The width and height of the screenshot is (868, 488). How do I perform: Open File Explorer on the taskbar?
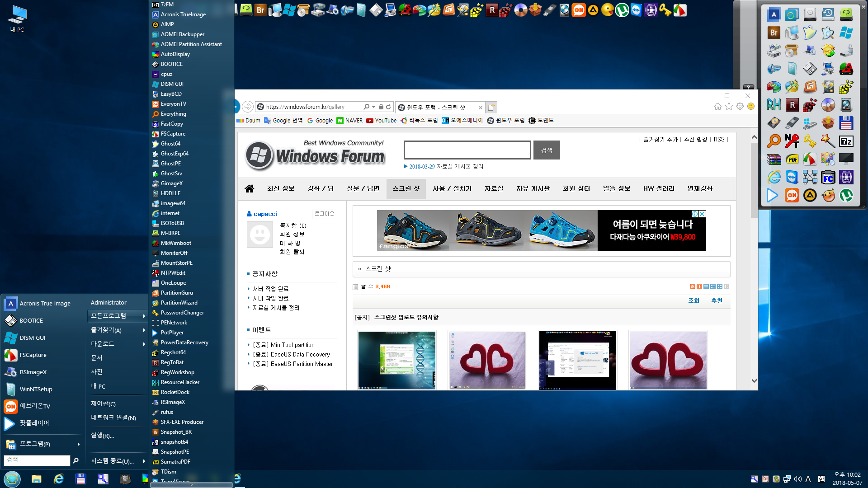click(37, 479)
